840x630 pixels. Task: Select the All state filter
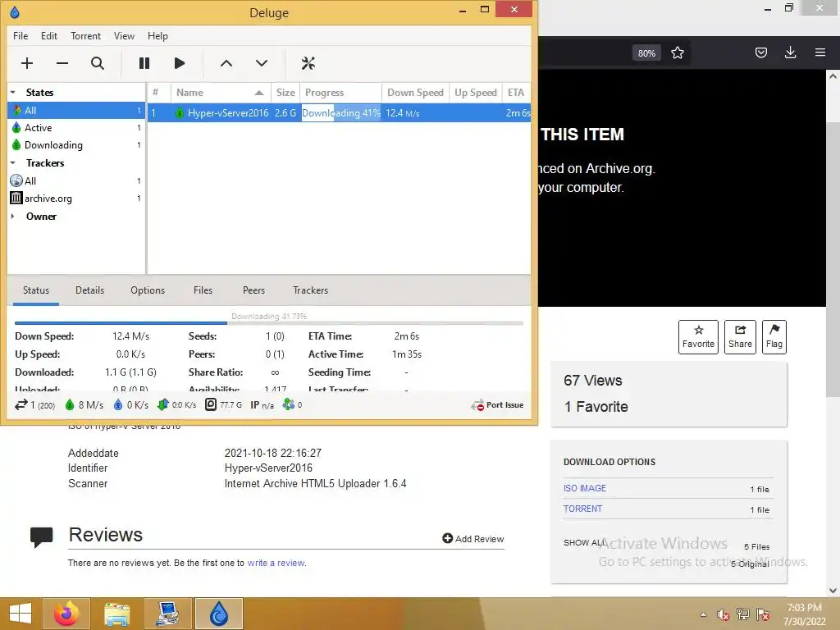pos(76,111)
